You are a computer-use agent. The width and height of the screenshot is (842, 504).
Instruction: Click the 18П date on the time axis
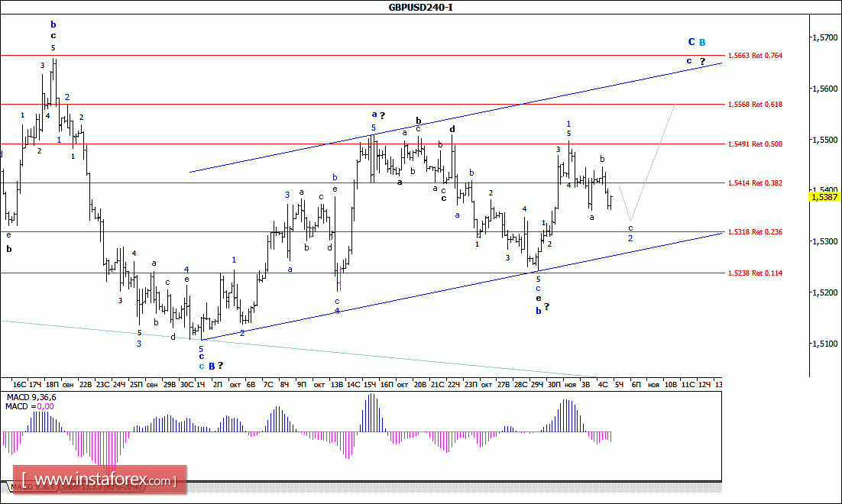52,385
